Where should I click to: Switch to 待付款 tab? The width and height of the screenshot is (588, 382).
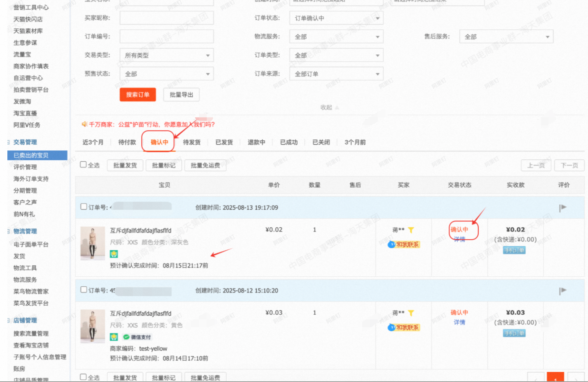(x=127, y=142)
